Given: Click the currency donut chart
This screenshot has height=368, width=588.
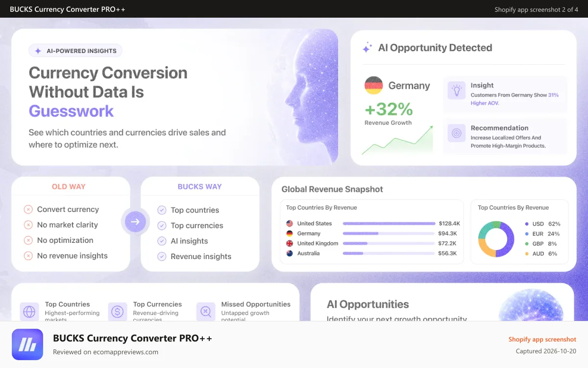Looking at the screenshot, I should pyautogui.click(x=496, y=239).
